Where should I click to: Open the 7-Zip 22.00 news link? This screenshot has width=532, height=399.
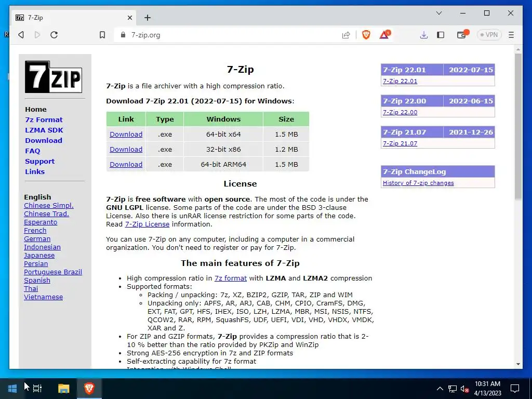(400, 112)
